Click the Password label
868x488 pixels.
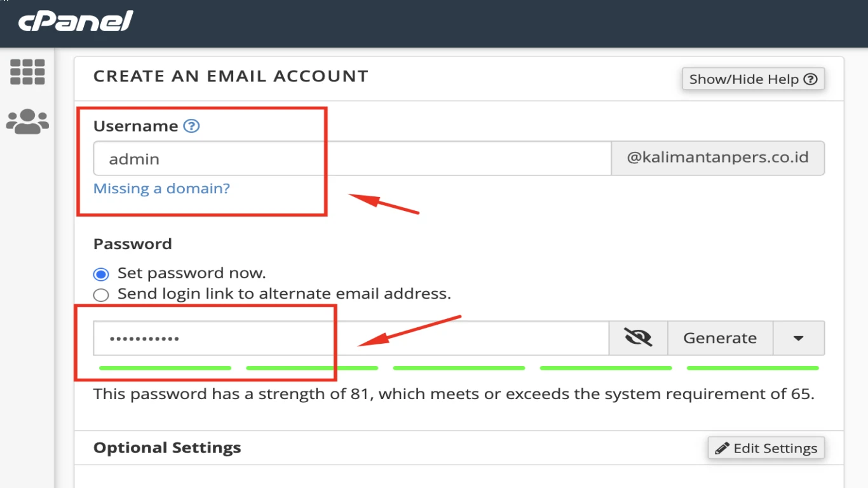(x=133, y=244)
